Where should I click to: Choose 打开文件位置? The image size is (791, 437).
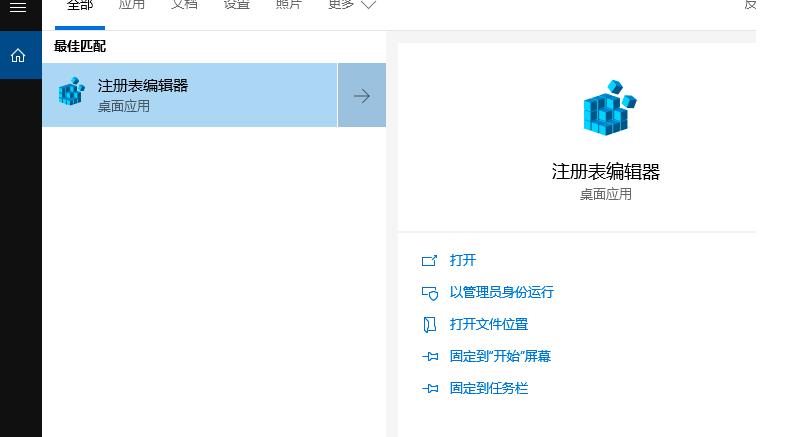pos(489,324)
